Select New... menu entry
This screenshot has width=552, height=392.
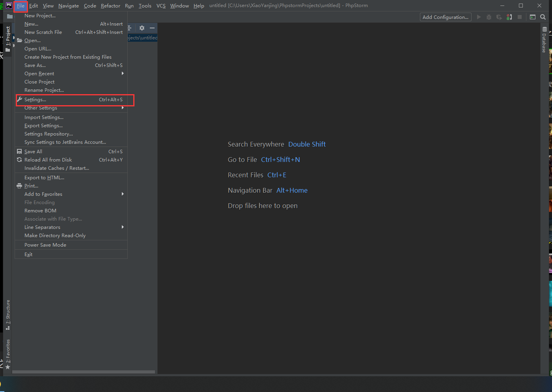click(71, 24)
